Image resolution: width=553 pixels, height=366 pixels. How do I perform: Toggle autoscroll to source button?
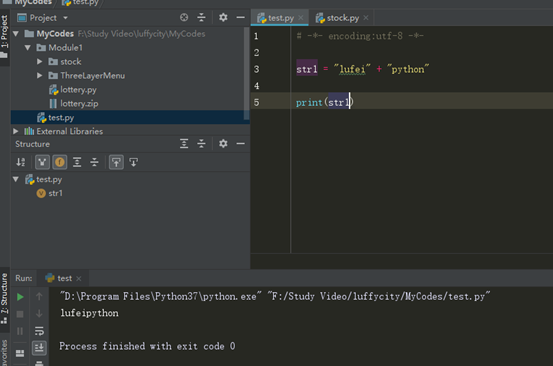click(116, 162)
